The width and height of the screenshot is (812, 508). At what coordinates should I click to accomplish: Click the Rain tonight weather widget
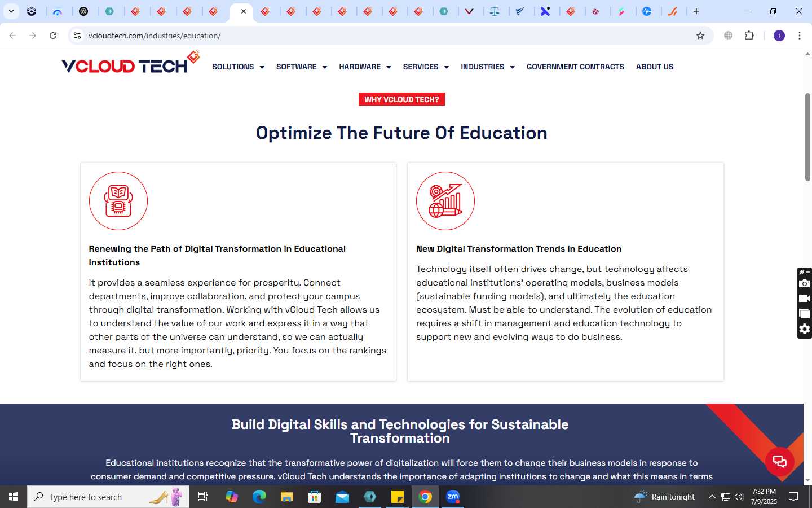665,497
